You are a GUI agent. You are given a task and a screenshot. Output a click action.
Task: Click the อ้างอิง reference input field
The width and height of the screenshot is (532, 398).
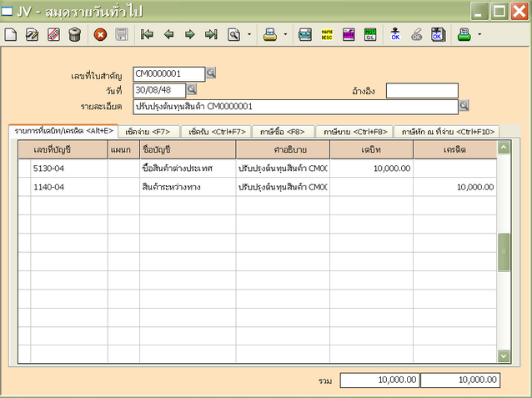pyautogui.click(x=421, y=90)
